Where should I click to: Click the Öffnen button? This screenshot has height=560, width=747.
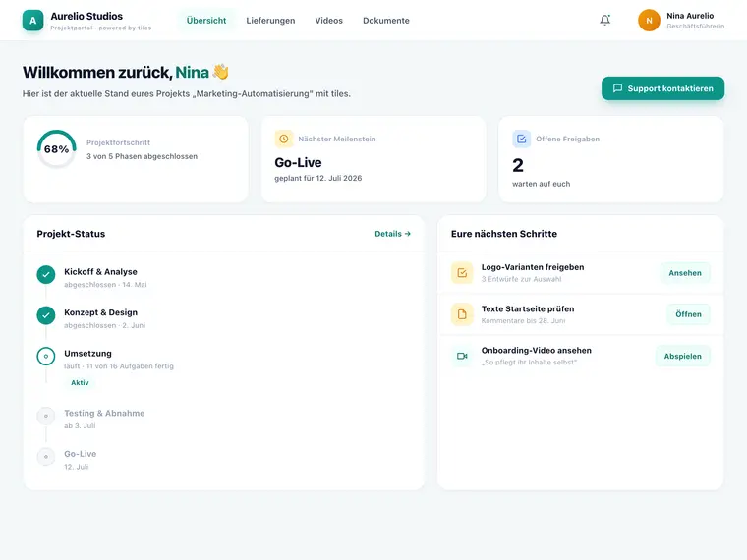click(x=688, y=314)
